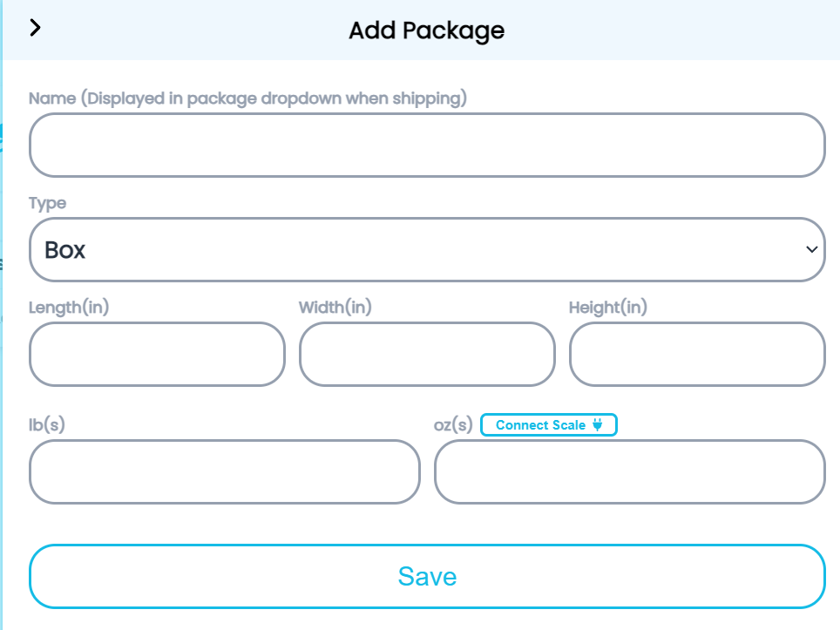The width and height of the screenshot is (840, 630).
Task: Click the lb(s) label
Action: (47, 425)
